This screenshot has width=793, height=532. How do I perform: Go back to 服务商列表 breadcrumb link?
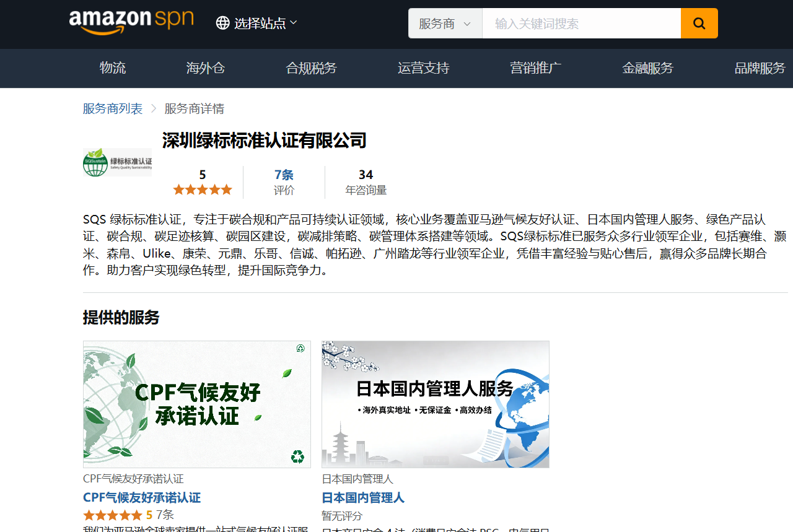(x=113, y=109)
